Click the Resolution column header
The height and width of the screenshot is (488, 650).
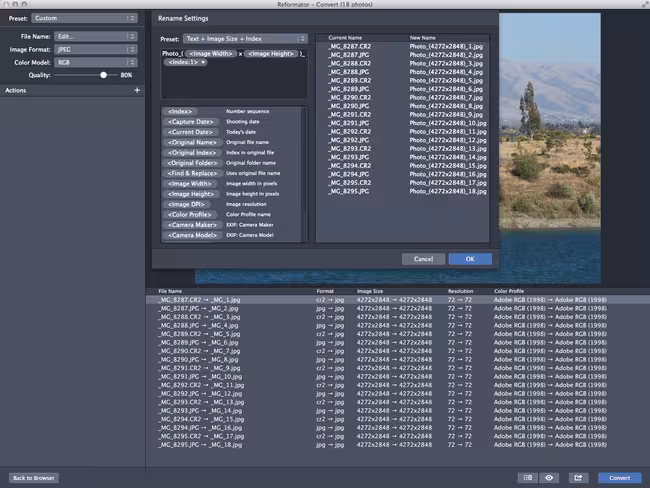pyautogui.click(x=460, y=291)
